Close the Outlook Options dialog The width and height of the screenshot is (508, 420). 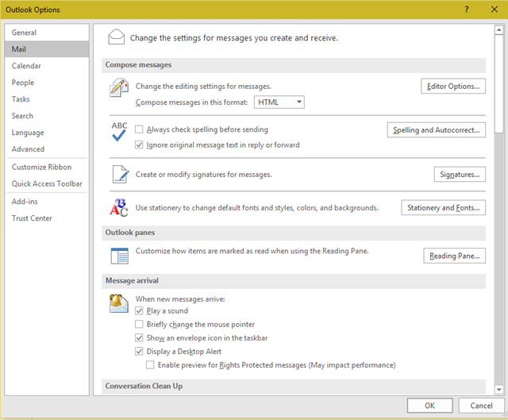[x=494, y=10]
